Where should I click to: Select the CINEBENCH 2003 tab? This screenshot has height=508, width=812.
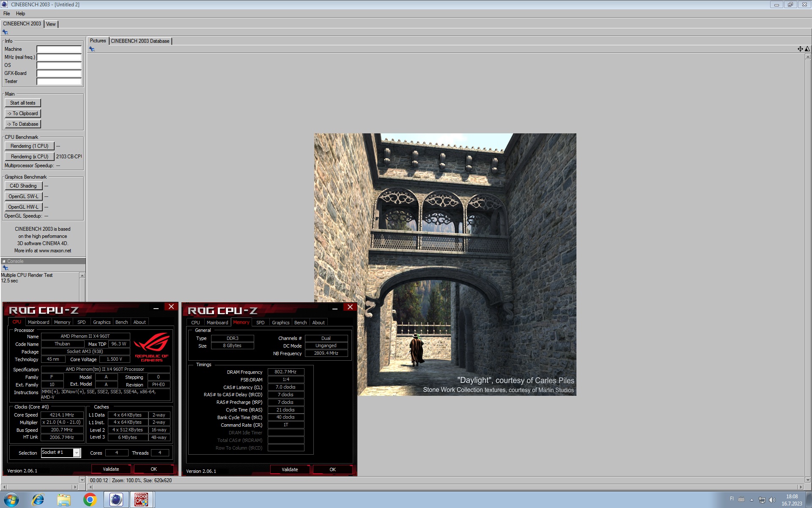22,24
